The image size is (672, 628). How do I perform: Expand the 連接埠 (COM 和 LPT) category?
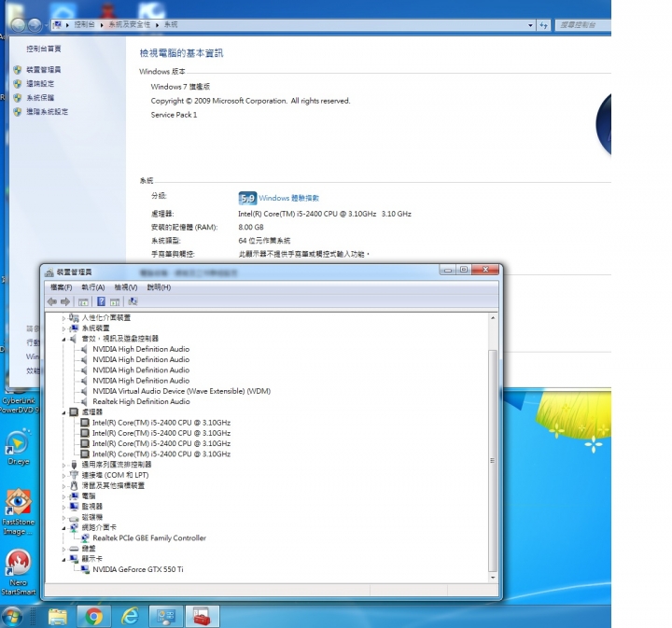coord(63,476)
